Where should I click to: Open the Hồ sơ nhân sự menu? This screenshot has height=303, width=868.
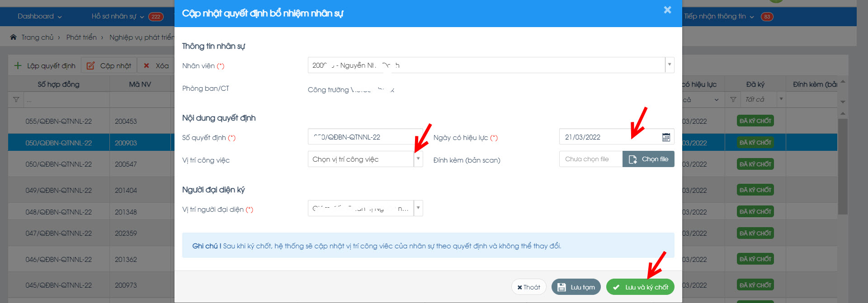(x=118, y=16)
